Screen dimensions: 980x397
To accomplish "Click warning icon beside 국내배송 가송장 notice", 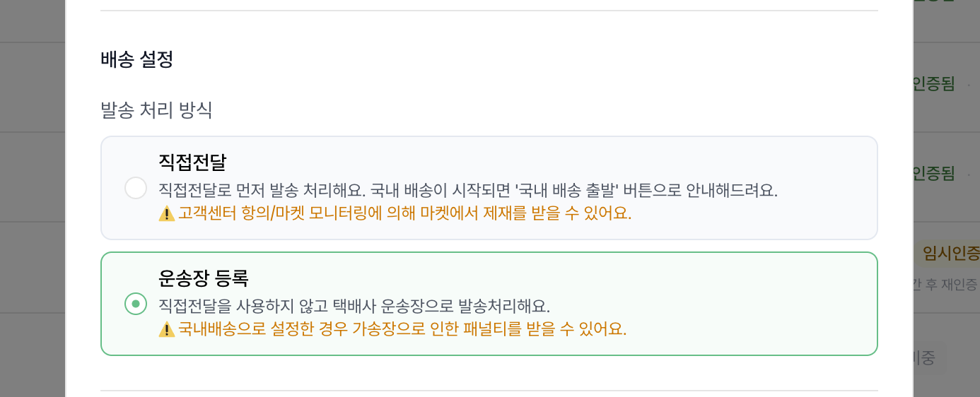I will [x=167, y=329].
